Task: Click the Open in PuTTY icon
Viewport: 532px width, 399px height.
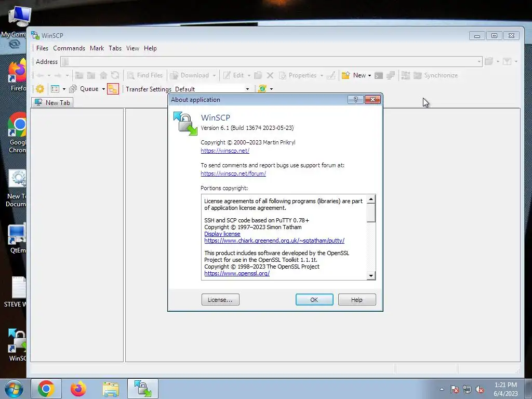Action: coord(391,75)
